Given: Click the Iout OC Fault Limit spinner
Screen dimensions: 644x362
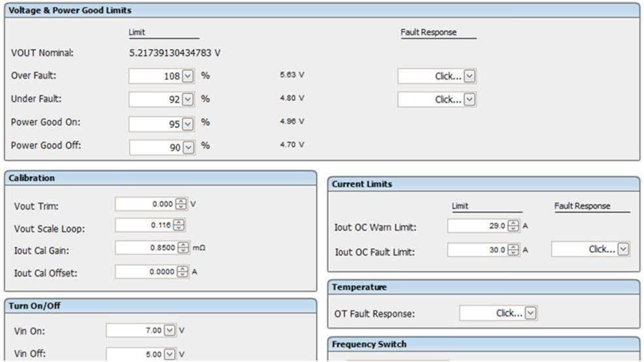Looking at the screenshot, I should point(514,250).
